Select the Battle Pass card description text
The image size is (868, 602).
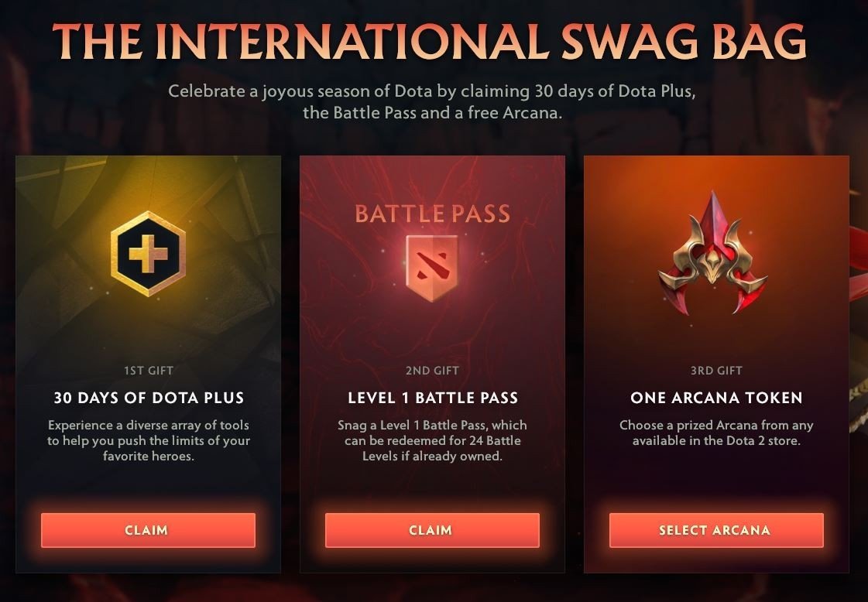(432, 440)
